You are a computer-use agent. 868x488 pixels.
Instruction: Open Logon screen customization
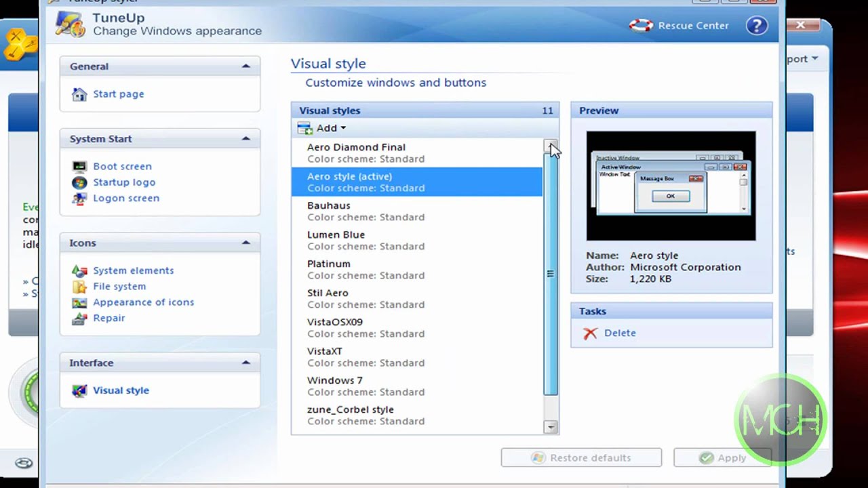[x=126, y=197]
